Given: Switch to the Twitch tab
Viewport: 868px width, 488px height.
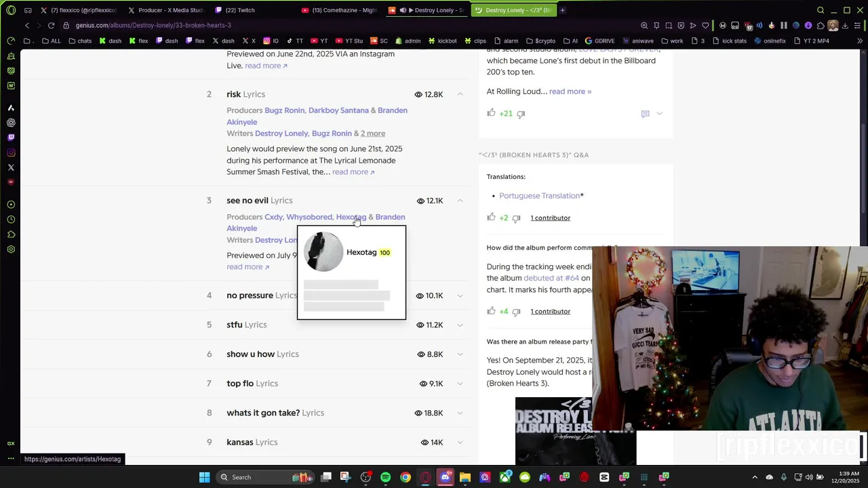Looking at the screenshot, I should [253, 10].
